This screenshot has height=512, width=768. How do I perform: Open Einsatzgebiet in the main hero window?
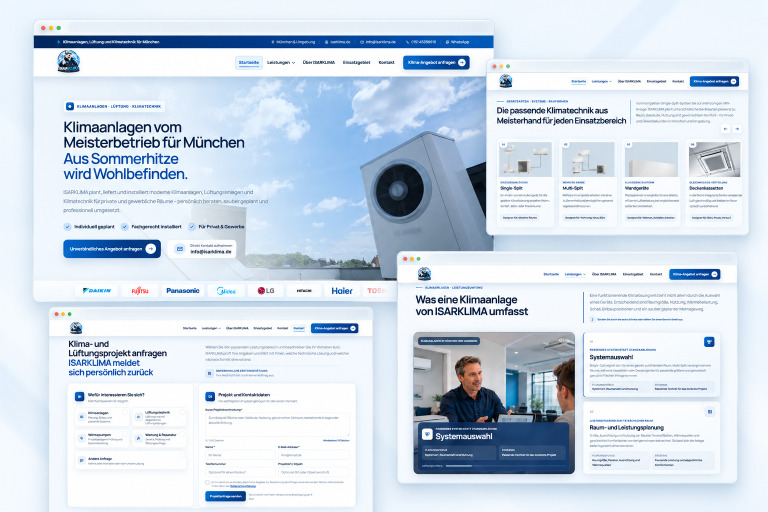point(357,63)
